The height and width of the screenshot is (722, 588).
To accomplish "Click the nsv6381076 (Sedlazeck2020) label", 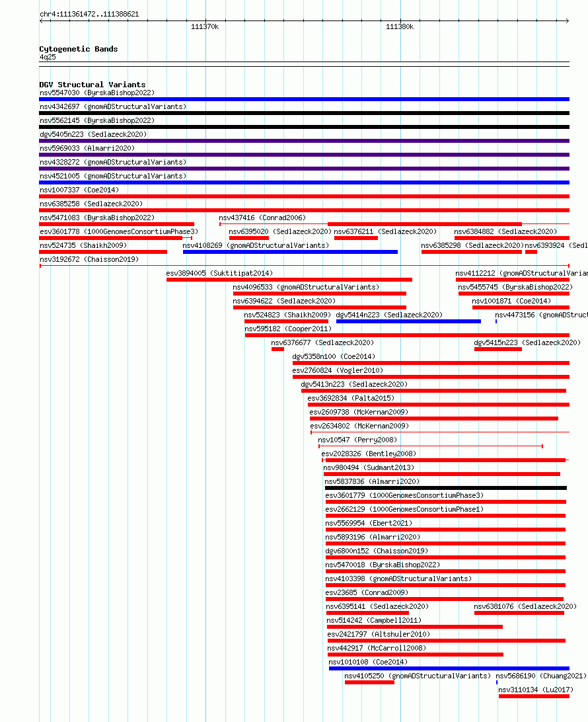I will coord(525,606).
